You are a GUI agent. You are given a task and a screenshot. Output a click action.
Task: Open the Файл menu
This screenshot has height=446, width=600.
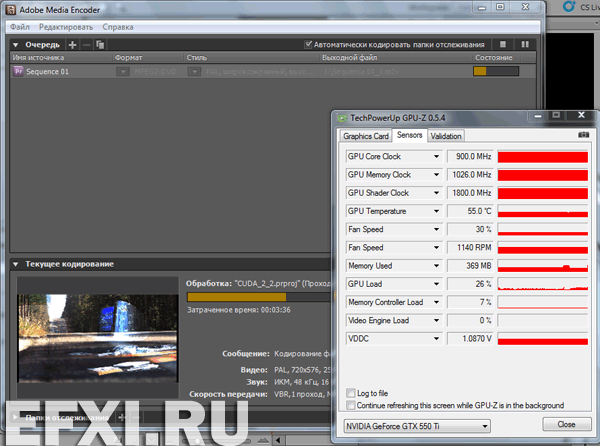coord(20,27)
